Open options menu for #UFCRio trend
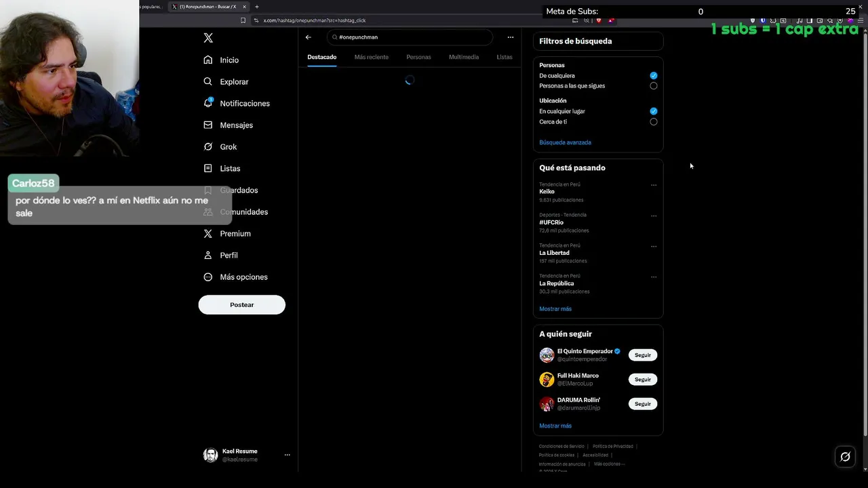Screen dimensions: 868x488 654,216
